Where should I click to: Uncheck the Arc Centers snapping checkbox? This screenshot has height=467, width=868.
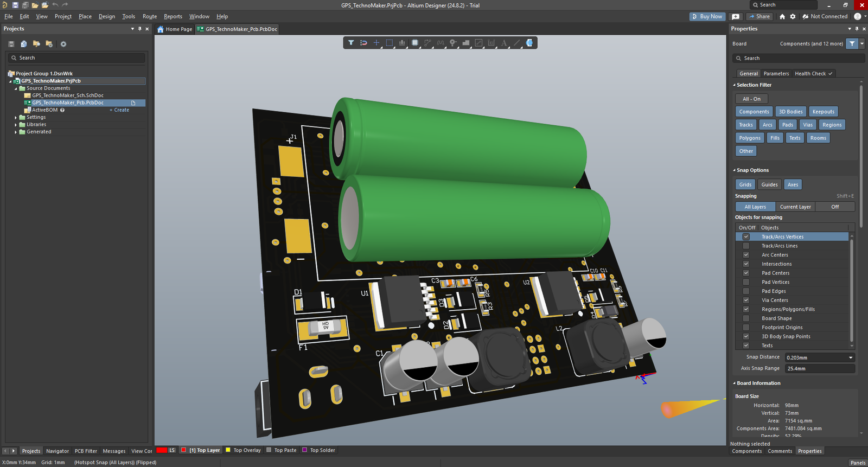pyautogui.click(x=746, y=255)
